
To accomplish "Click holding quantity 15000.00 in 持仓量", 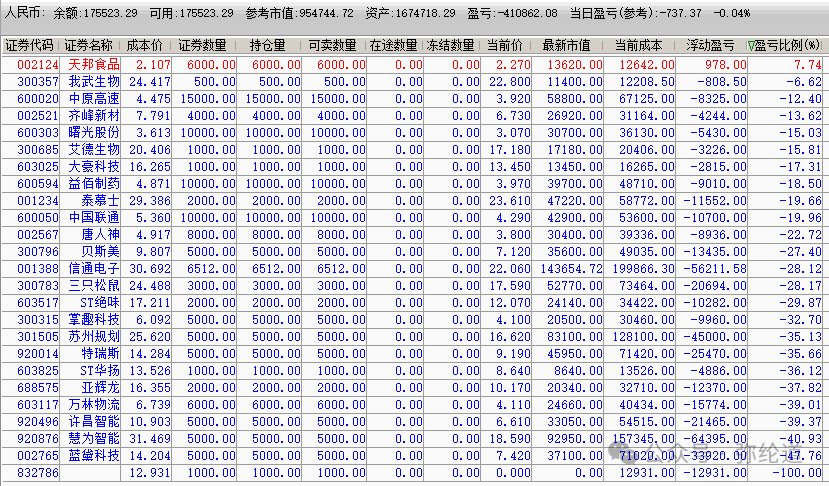I will pyautogui.click(x=273, y=98).
